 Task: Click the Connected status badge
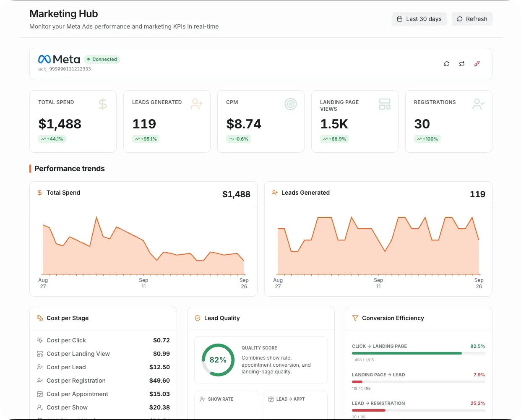[102, 59]
